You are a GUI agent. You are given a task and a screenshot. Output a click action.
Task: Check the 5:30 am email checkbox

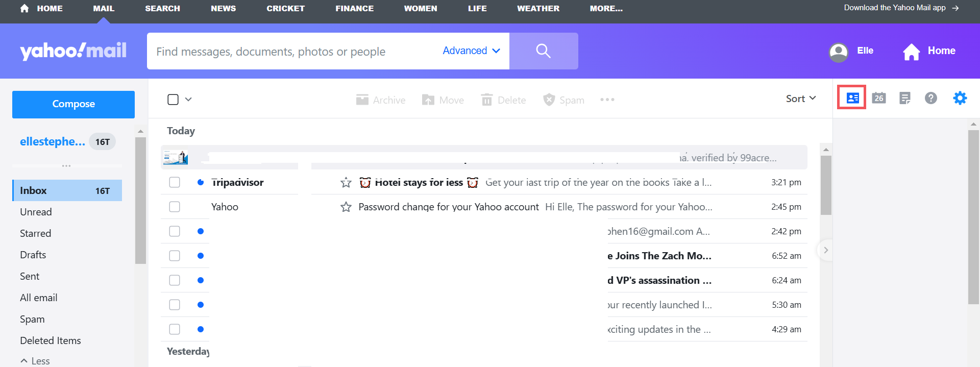tap(175, 305)
